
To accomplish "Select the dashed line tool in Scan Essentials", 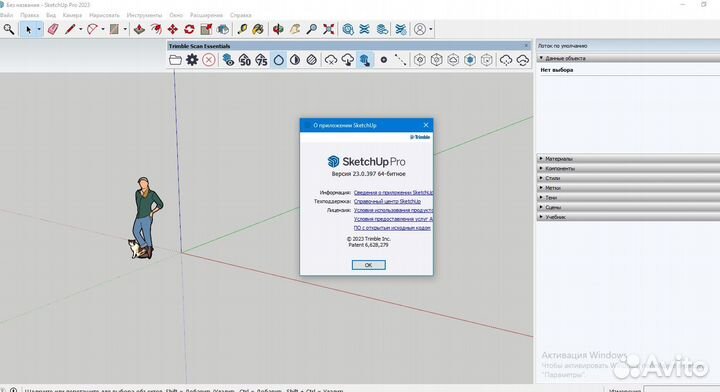I will coord(400,60).
